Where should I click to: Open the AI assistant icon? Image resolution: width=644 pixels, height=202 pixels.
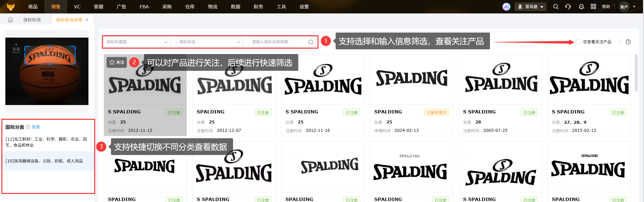506,7
